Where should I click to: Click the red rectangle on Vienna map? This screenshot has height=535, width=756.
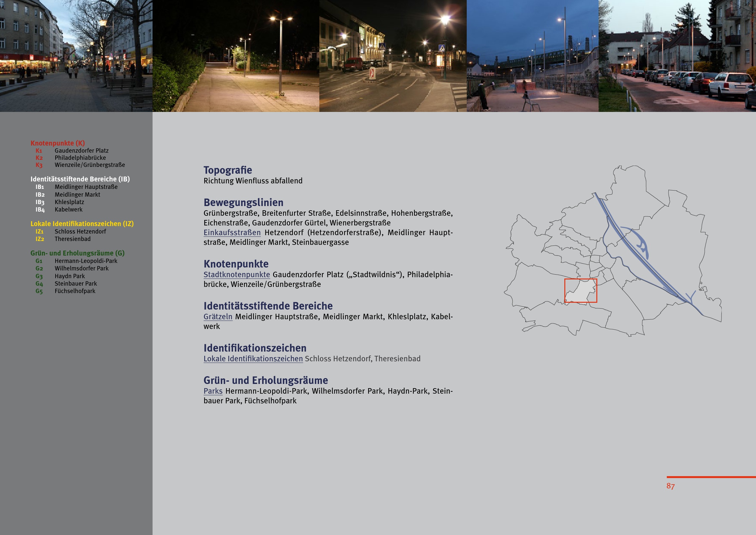580,290
